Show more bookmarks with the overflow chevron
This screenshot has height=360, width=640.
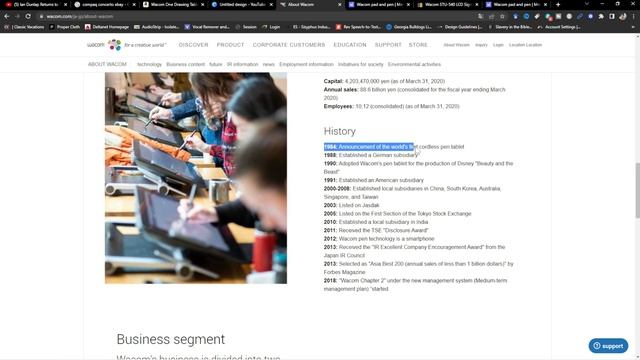tap(633, 27)
